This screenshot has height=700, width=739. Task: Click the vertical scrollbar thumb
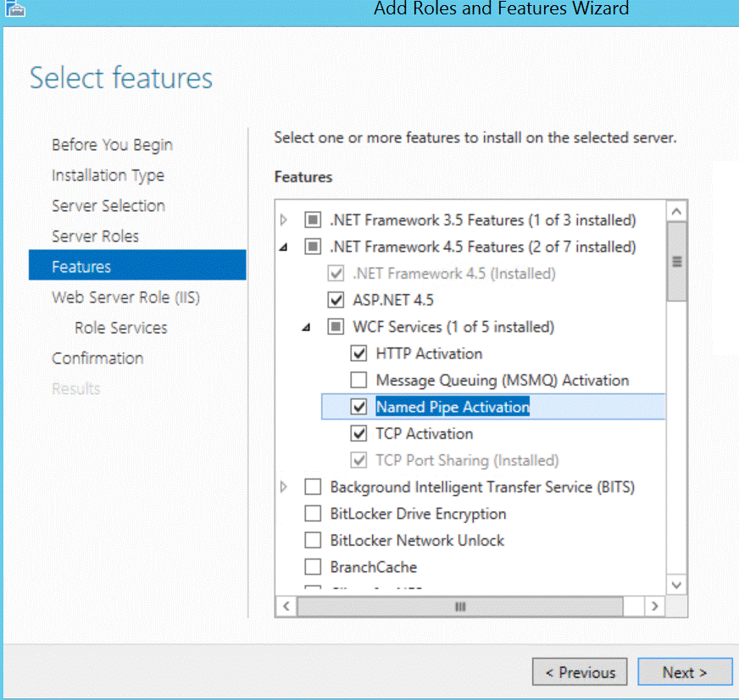(x=676, y=261)
